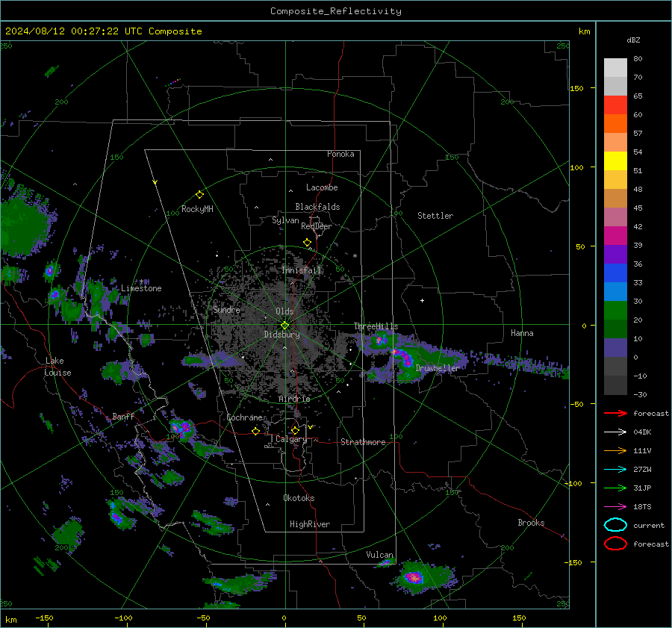Click the yellow diamond marker above Calgary

click(x=295, y=430)
